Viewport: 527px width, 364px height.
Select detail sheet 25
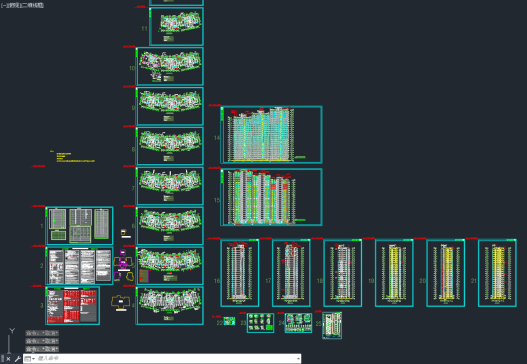(x=332, y=325)
